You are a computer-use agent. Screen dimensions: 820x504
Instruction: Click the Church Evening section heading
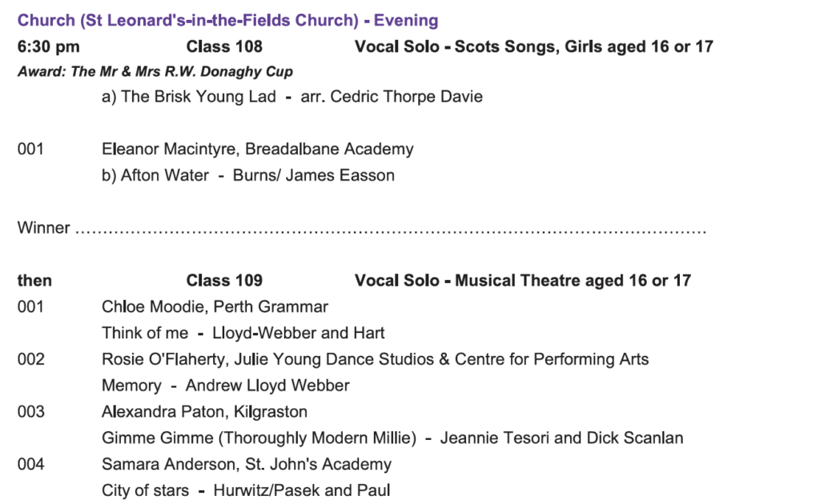(x=227, y=20)
